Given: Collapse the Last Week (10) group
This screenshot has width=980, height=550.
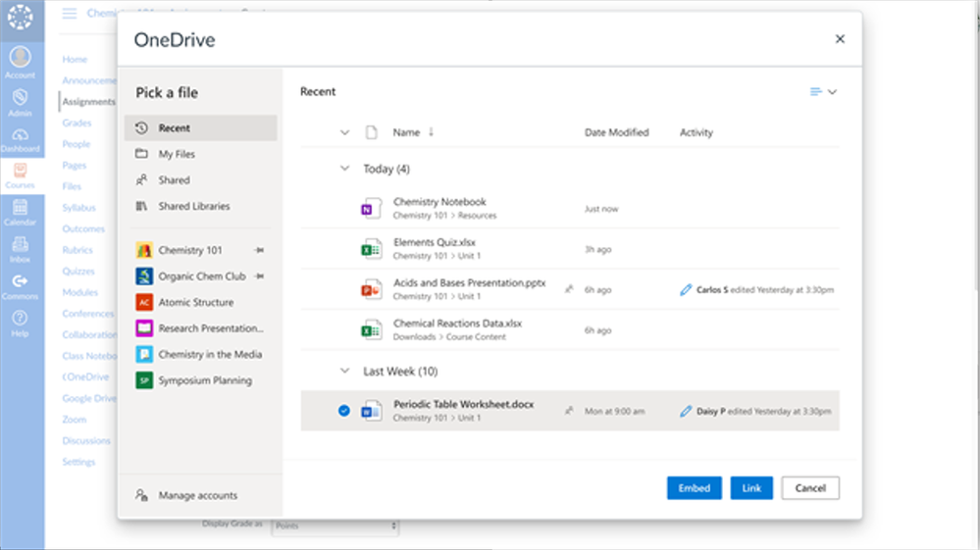Looking at the screenshot, I should tap(344, 371).
